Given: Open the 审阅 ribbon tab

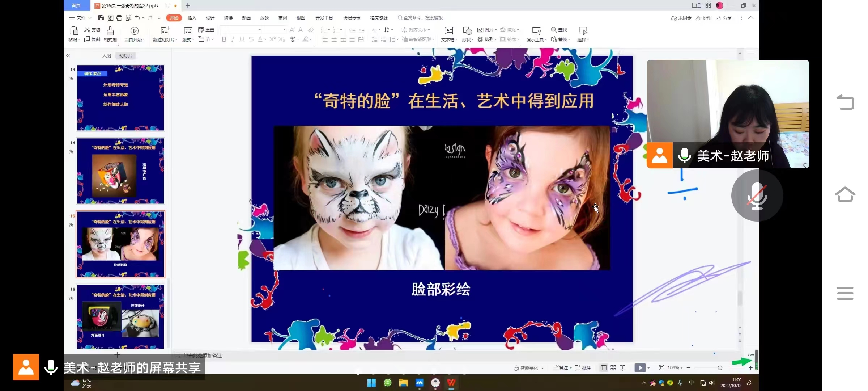Looking at the screenshot, I should click(x=282, y=18).
